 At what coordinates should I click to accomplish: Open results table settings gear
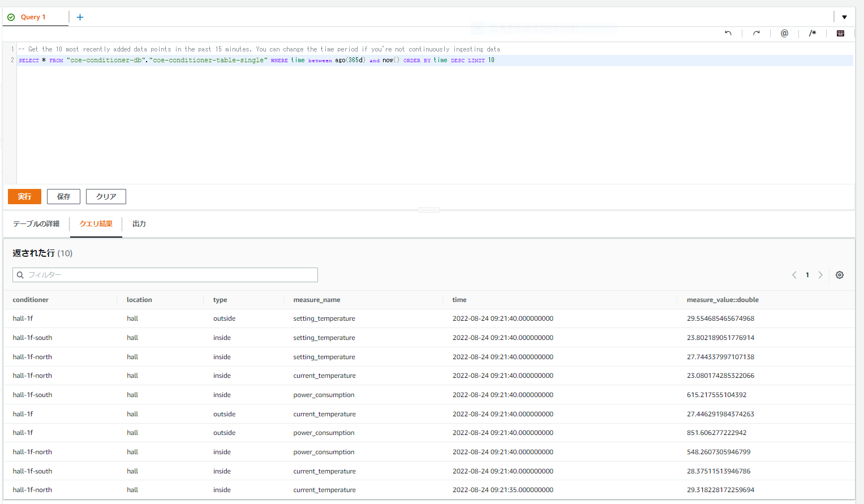[x=840, y=275]
